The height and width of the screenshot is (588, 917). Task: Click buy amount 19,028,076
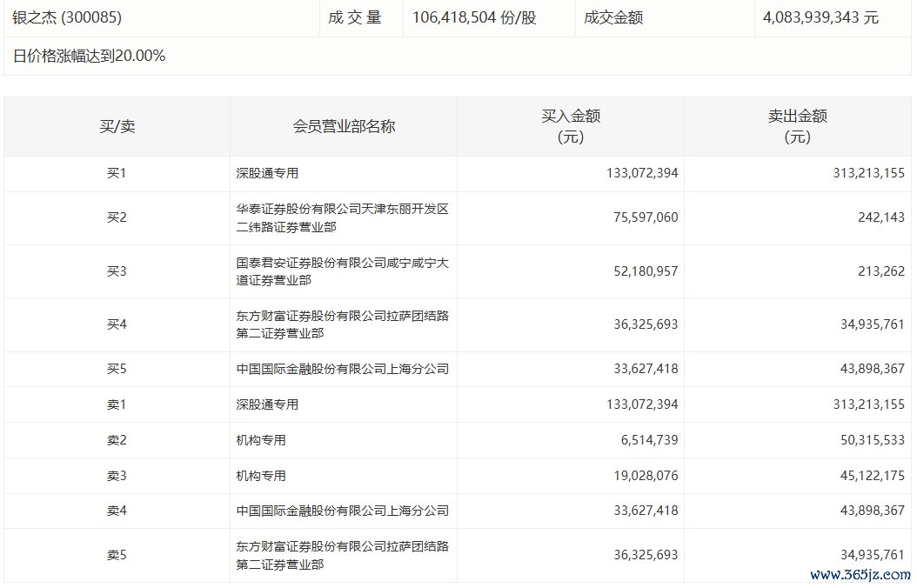click(646, 477)
